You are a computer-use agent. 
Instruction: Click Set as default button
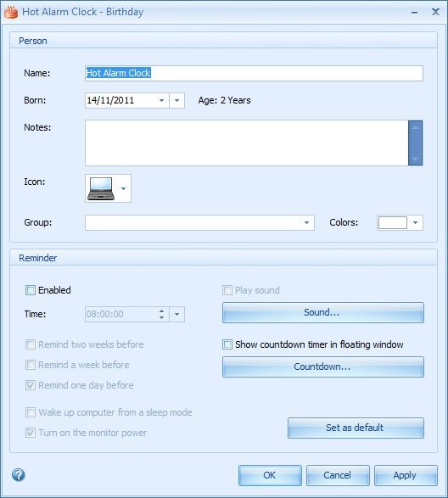tap(356, 428)
